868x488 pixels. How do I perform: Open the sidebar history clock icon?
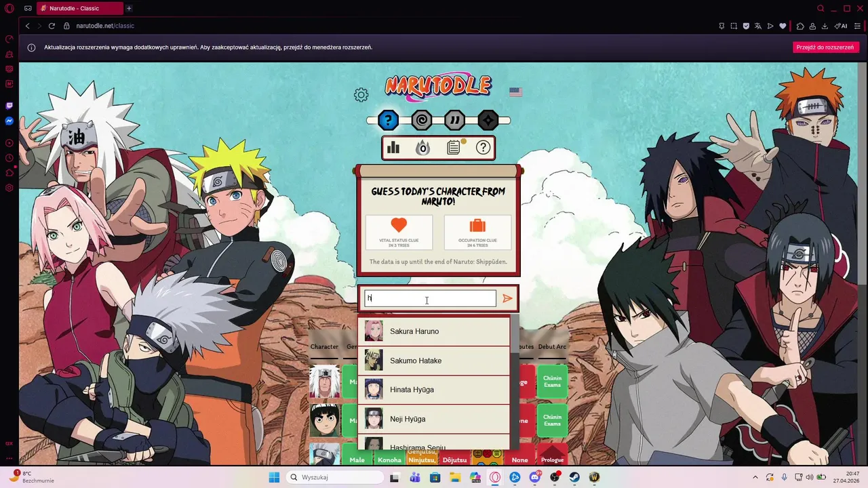(x=9, y=158)
